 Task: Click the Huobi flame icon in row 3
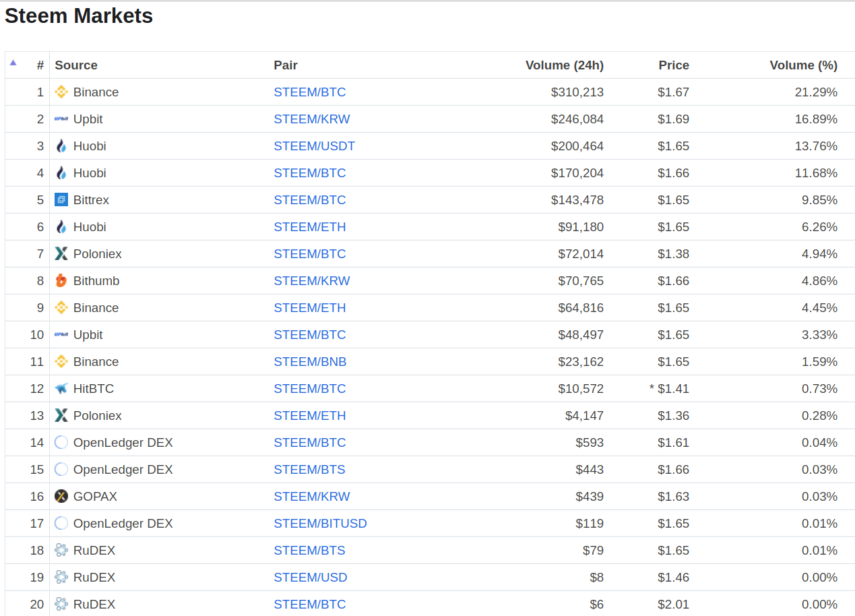61,146
